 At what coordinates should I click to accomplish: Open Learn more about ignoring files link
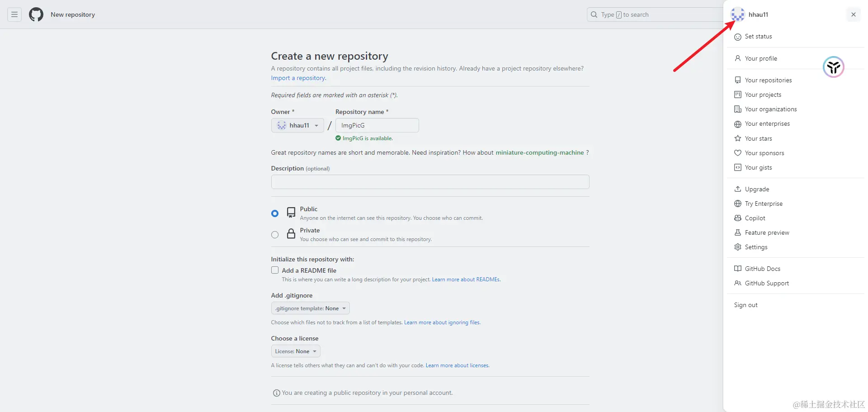442,322
